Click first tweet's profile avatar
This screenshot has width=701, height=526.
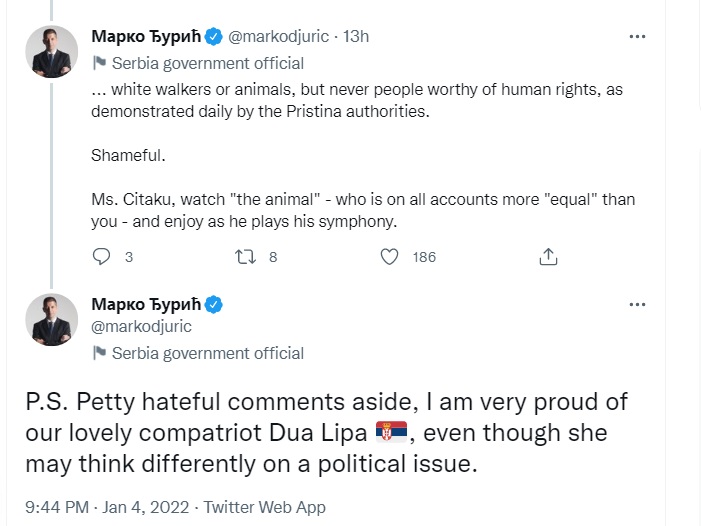coord(52,52)
